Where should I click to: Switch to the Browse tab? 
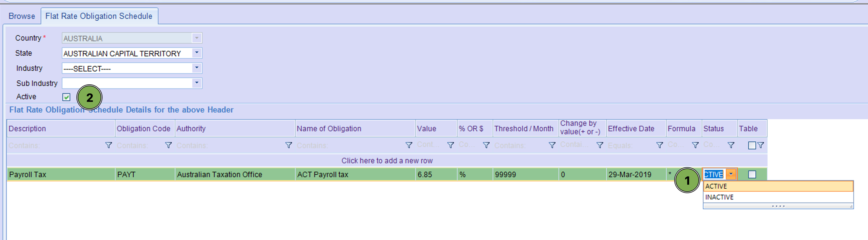click(21, 16)
